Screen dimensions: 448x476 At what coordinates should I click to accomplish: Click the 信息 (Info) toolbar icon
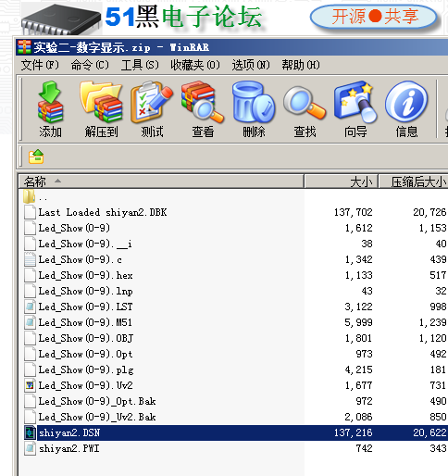406,102
